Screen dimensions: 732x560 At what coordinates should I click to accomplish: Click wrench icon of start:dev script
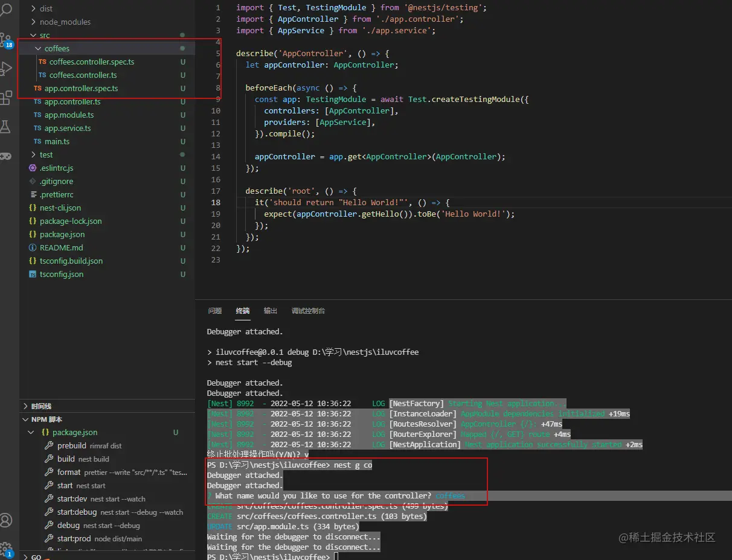tap(50, 498)
